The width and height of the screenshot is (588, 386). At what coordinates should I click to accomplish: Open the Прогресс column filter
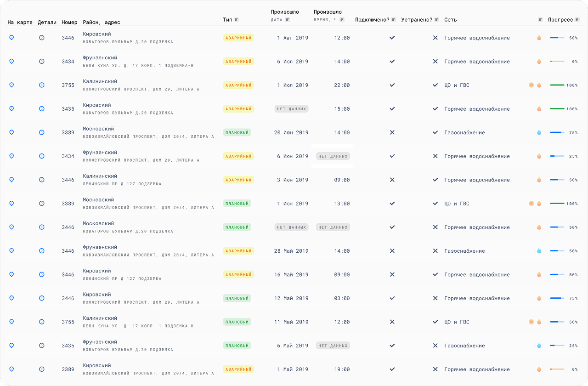click(577, 19)
